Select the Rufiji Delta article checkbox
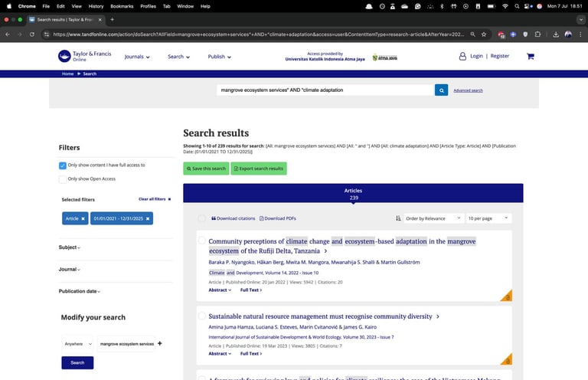 click(x=202, y=241)
